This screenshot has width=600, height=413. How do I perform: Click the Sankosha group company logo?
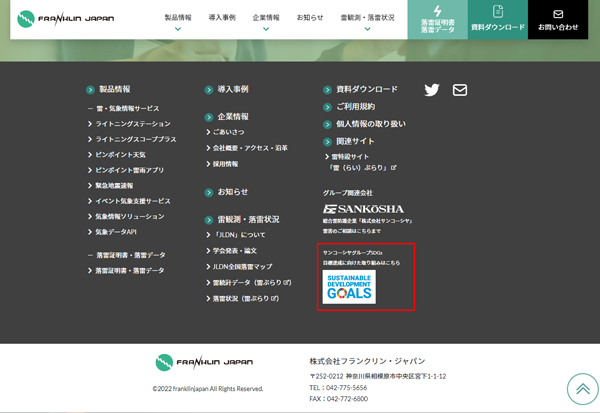pyautogui.click(x=361, y=207)
